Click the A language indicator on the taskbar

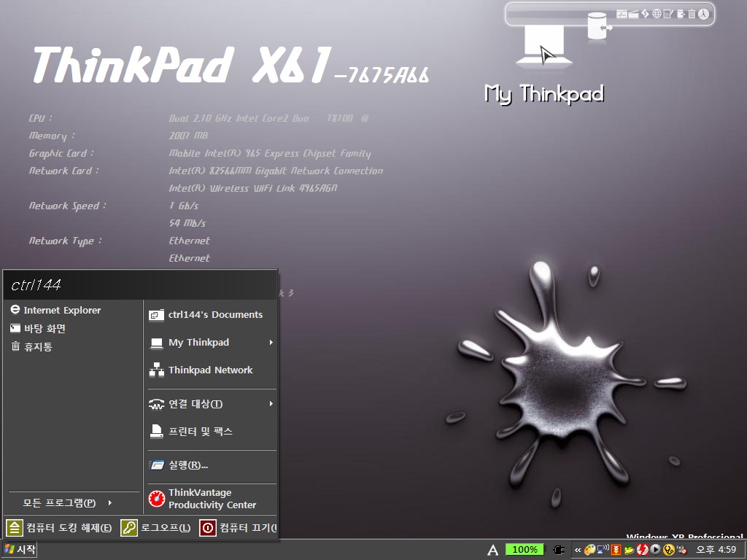(493, 550)
